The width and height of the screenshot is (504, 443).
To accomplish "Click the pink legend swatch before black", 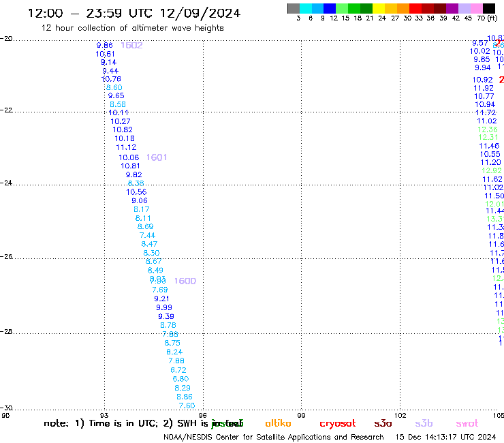I will pyautogui.click(x=477, y=8).
